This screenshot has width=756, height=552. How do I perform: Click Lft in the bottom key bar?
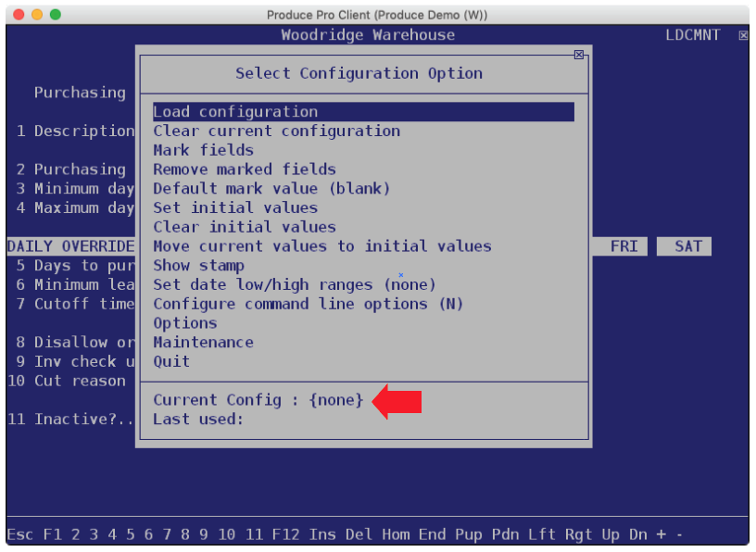click(542, 534)
